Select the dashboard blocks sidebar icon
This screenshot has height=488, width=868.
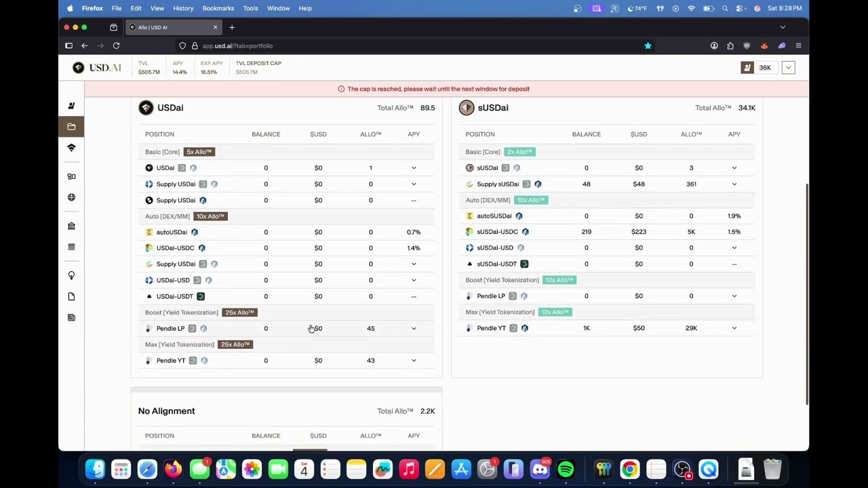71,176
